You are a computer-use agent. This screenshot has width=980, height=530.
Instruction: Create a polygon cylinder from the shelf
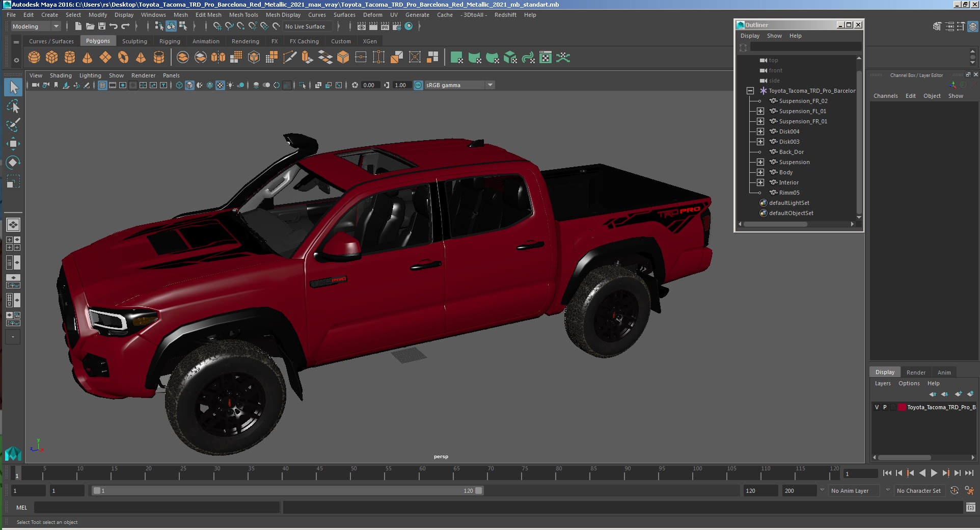pyautogui.click(x=70, y=58)
